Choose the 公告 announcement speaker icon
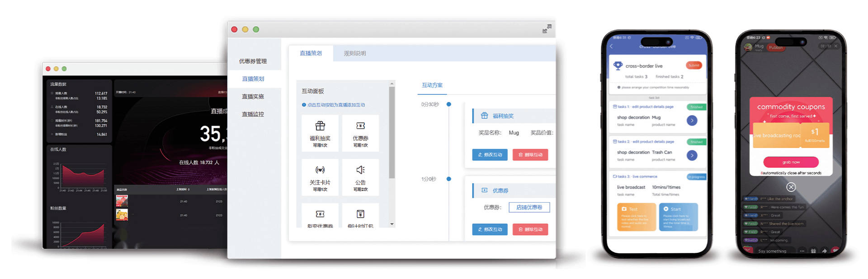Image resolution: width=868 pixels, height=279 pixels. click(360, 170)
